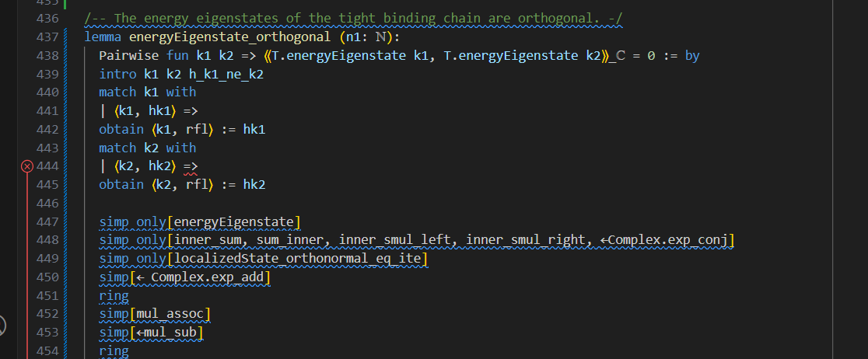Click mul_assoc inside simp brackets
The width and height of the screenshot is (868, 359).
[170, 315]
